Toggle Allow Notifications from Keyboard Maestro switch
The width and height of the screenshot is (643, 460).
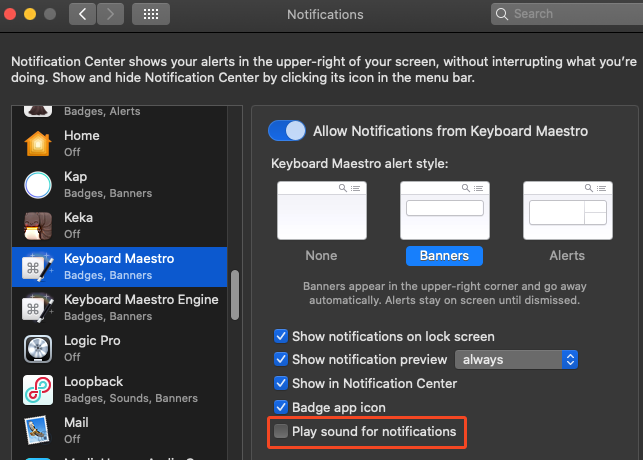point(287,131)
